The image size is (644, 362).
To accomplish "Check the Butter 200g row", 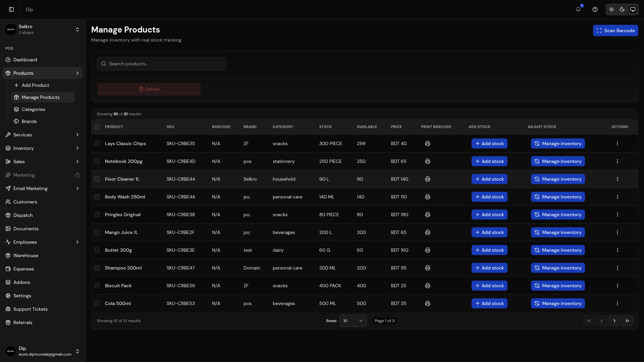I will click(97, 250).
